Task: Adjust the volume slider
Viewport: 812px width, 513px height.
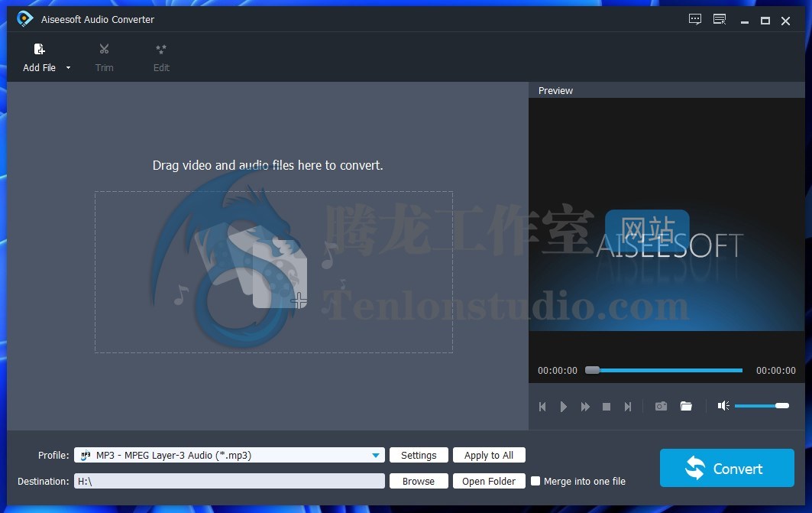Action: tap(762, 406)
